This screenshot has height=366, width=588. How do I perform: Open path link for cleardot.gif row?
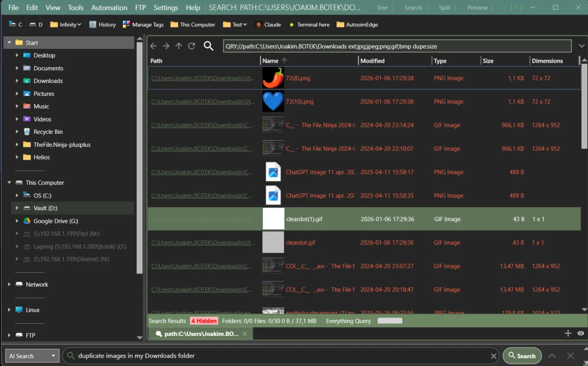click(203, 243)
